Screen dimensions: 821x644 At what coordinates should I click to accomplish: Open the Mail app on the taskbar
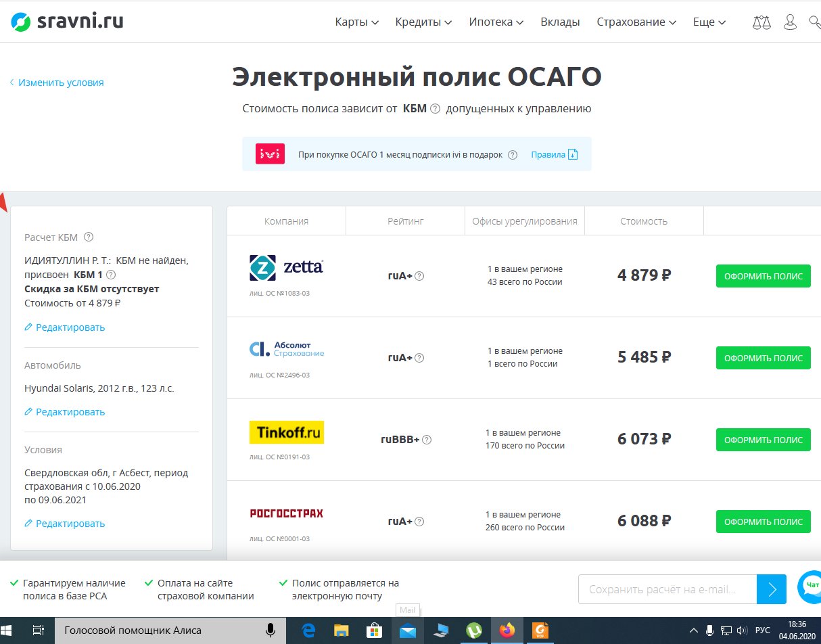407,630
